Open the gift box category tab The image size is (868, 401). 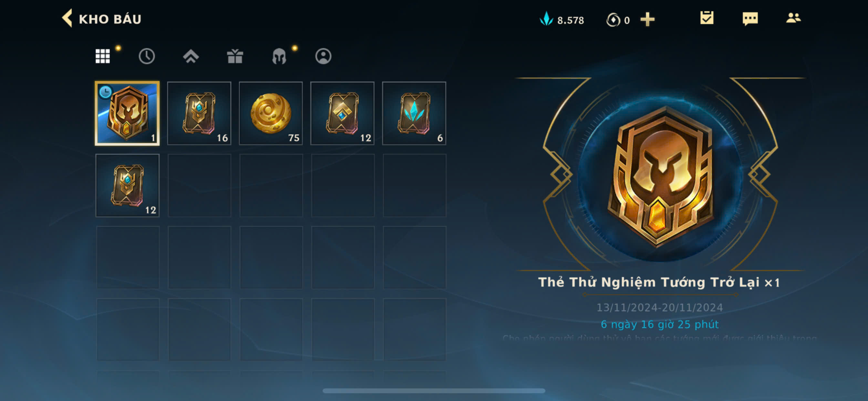point(235,56)
